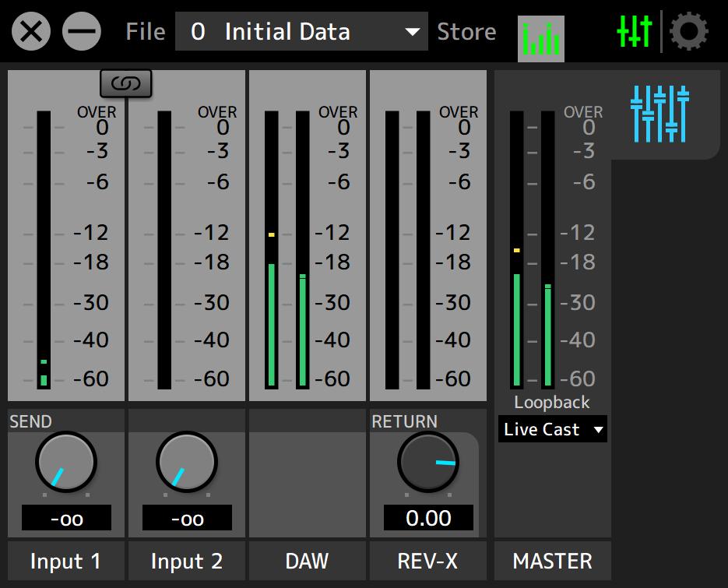Viewport: 728px width, 588px height.
Task: Select the blue mixer sliders side tab
Action: pos(660,115)
